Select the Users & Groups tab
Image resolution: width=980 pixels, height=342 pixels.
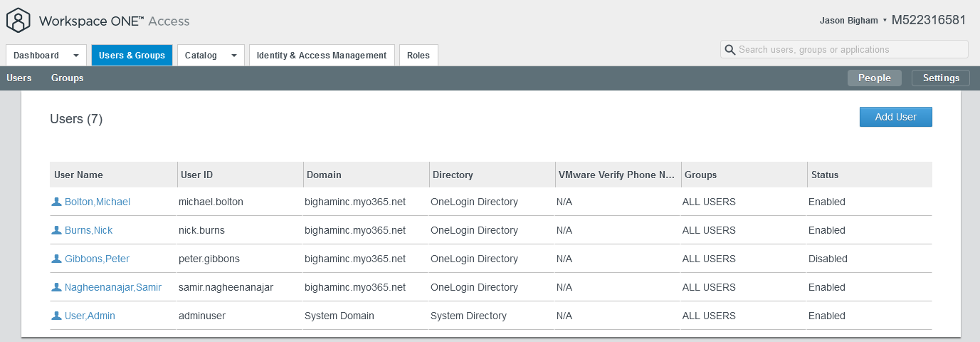(x=132, y=56)
